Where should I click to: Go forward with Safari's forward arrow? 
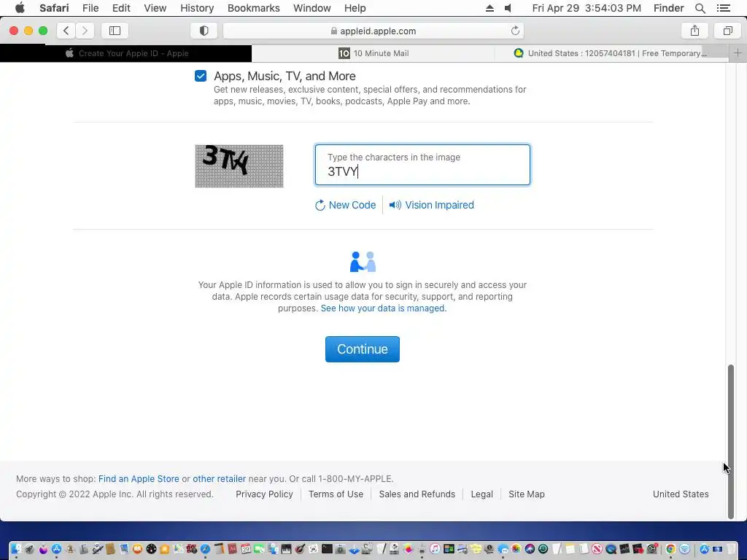pyautogui.click(x=85, y=31)
